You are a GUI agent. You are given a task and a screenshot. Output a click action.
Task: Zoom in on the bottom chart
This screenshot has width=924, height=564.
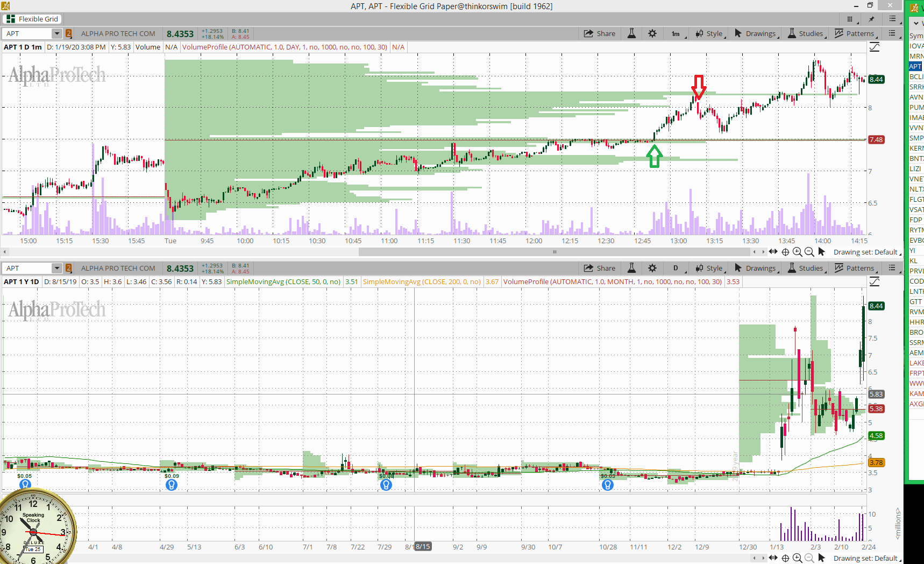(797, 558)
